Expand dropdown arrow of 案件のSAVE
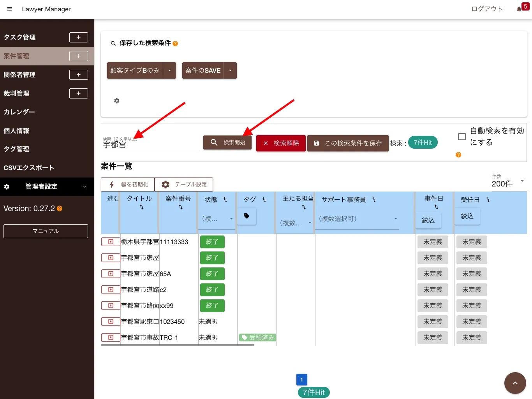This screenshot has width=532, height=399. point(230,70)
